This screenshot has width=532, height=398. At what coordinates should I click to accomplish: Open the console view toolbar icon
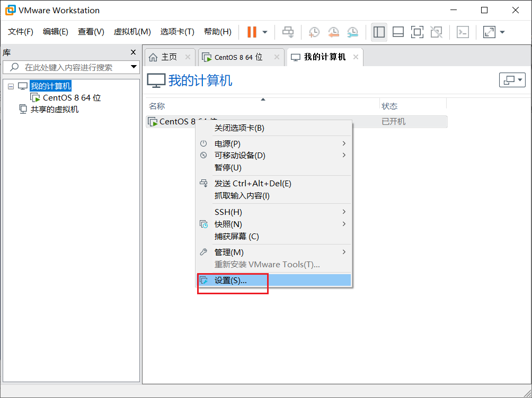click(463, 32)
